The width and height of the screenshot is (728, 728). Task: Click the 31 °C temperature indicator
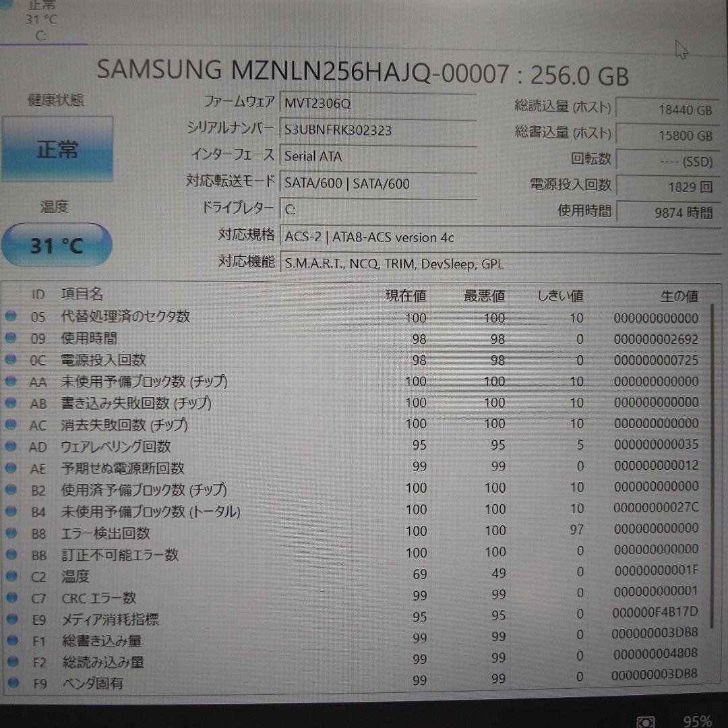click(57, 245)
